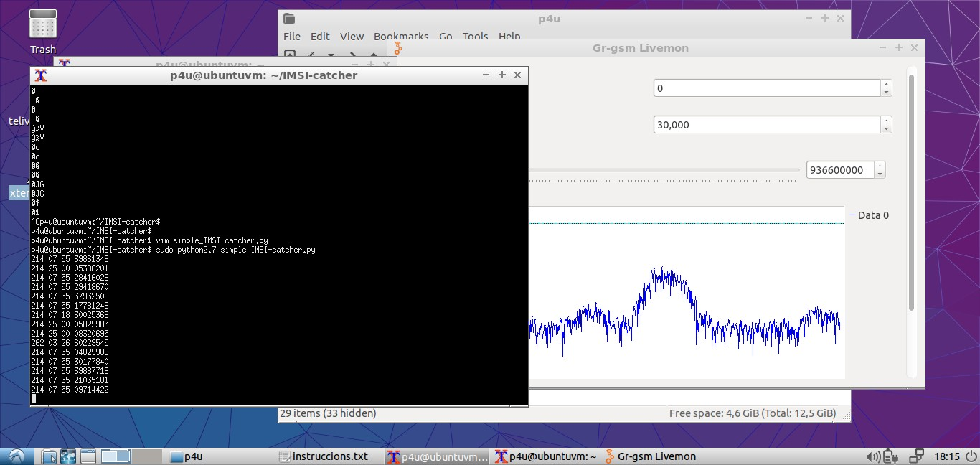Click IMSI line 262 03 26 60229545
Screen dimensions: 980x465
[70, 343]
